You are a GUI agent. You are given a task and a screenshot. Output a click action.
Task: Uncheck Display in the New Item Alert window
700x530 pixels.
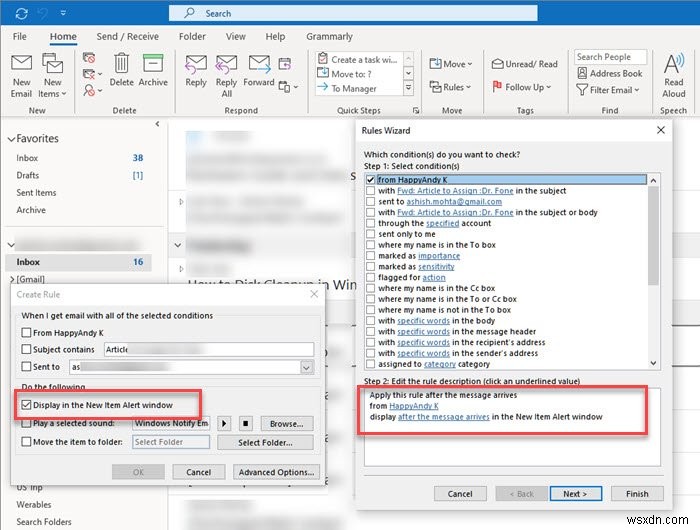tap(26, 405)
